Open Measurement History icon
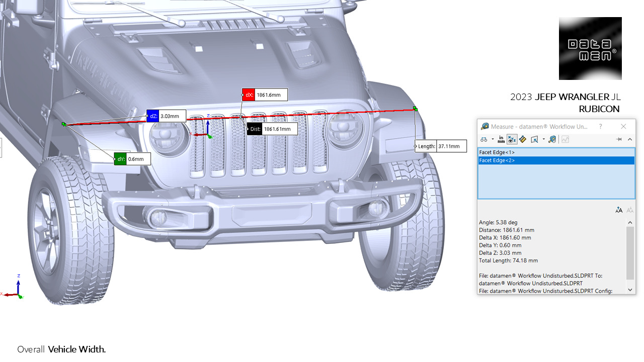This screenshot has width=644, height=362. [x=552, y=139]
